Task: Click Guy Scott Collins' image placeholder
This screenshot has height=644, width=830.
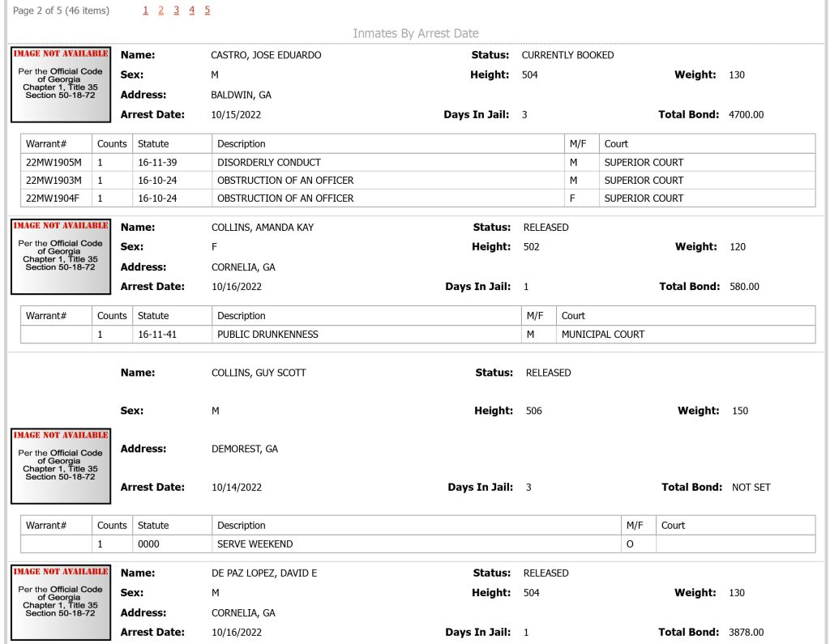Action: 61,467
